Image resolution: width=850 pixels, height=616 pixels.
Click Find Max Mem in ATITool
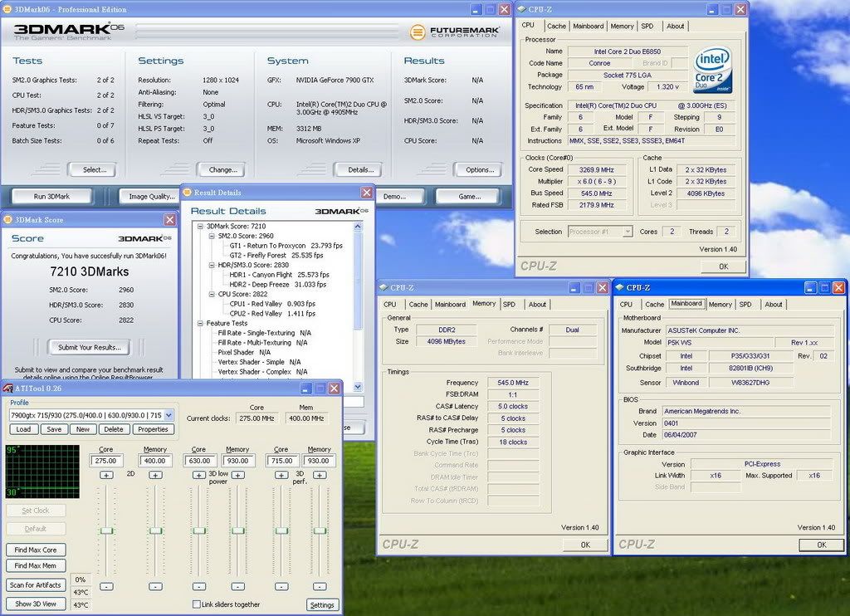[36, 565]
